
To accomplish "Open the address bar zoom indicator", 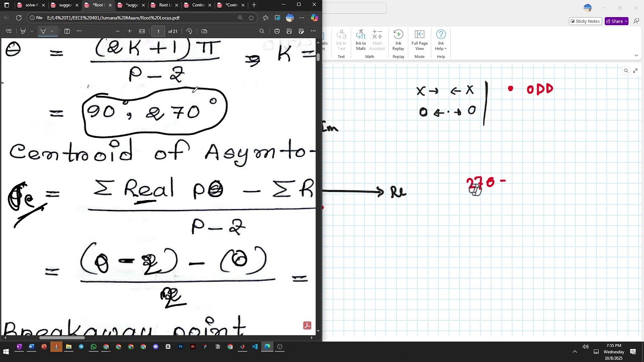I will pyautogui.click(x=240, y=18).
